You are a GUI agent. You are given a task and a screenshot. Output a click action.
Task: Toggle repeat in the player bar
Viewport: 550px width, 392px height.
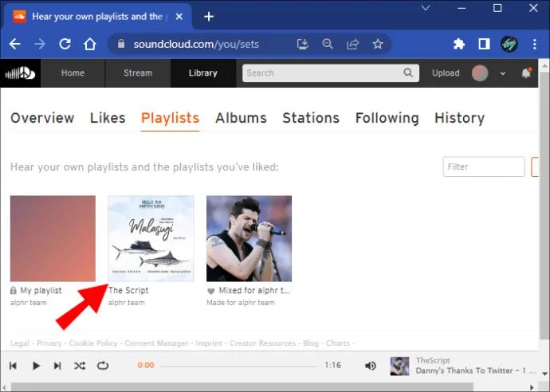[103, 366]
